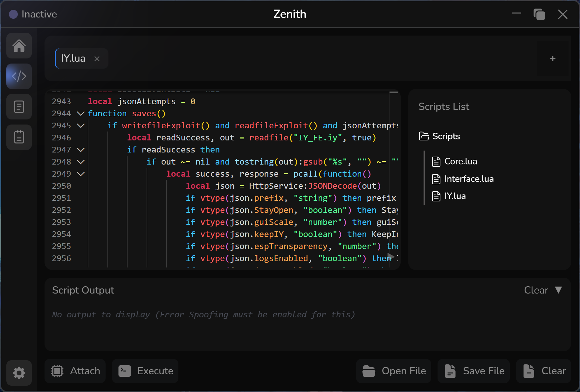Collapse the fold at line 2948
Image resolution: width=580 pixels, height=392 pixels.
coord(81,162)
